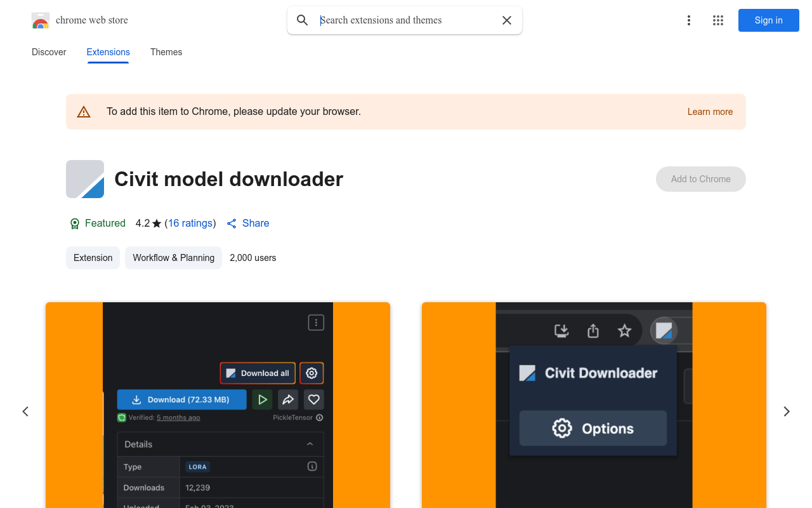Click the Add to Chrome button
Image resolution: width=812 pixels, height=508 pixels.
point(700,179)
